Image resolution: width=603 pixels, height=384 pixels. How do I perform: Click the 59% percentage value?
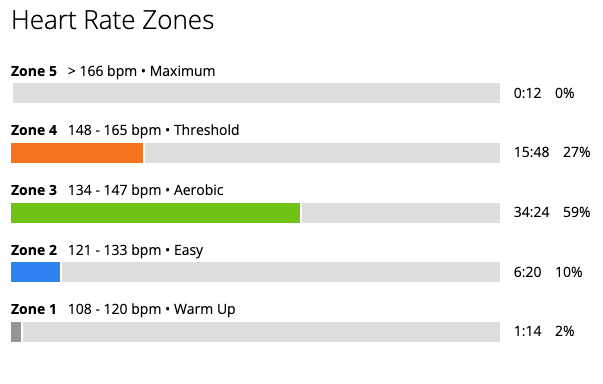576,212
